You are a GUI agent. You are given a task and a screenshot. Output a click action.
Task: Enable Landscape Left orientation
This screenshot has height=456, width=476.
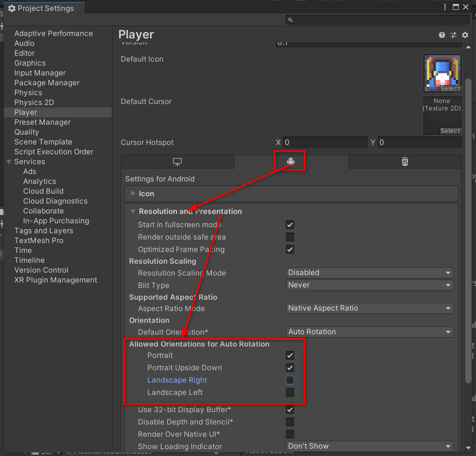pos(290,392)
